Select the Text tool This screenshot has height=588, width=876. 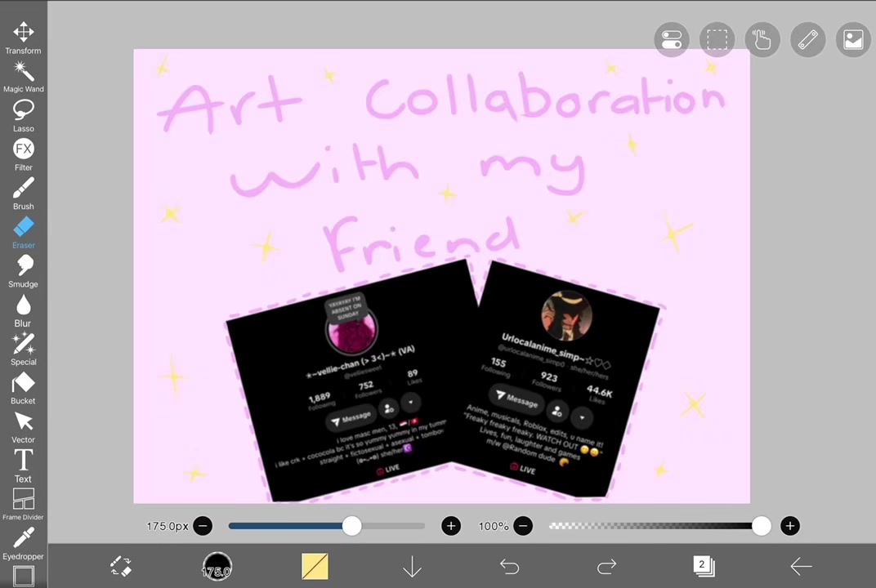coord(23,466)
